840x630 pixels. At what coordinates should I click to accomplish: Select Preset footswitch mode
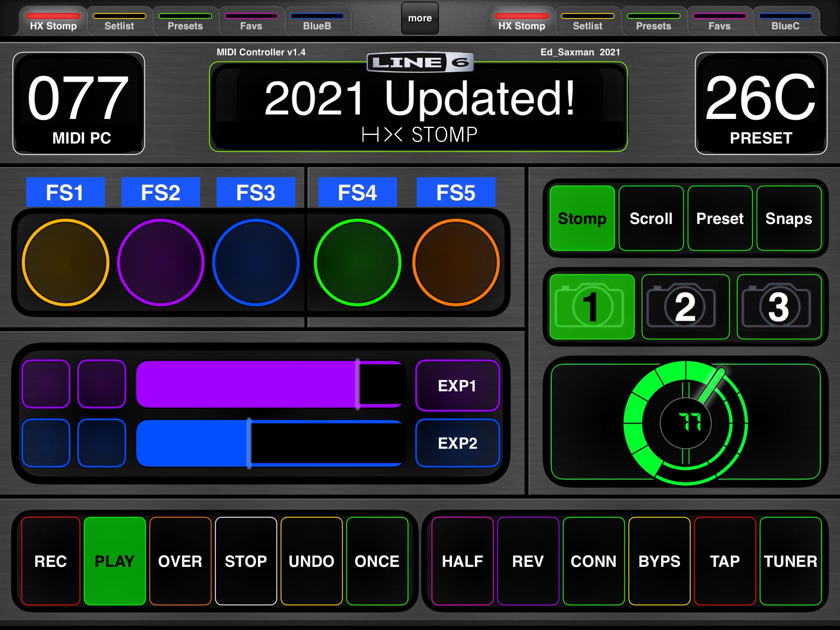(x=720, y=218)
